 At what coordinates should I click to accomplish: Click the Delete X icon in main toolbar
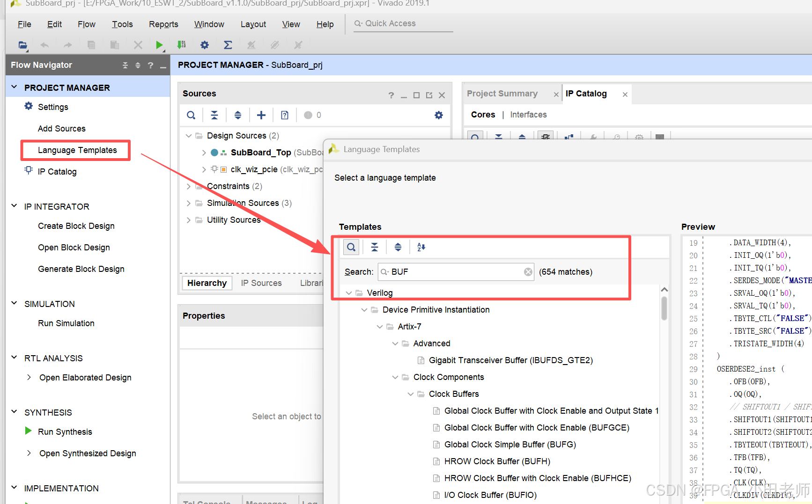138,45
